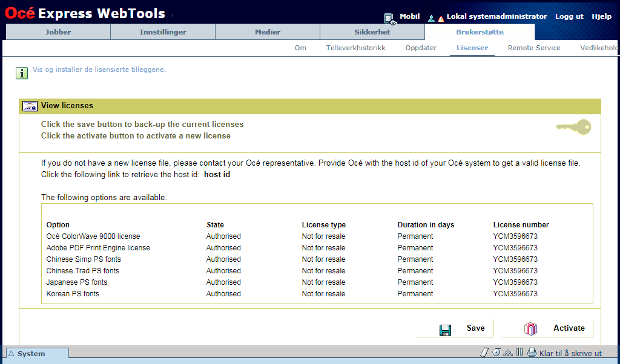Open the Hjelp link

(601, 16)
